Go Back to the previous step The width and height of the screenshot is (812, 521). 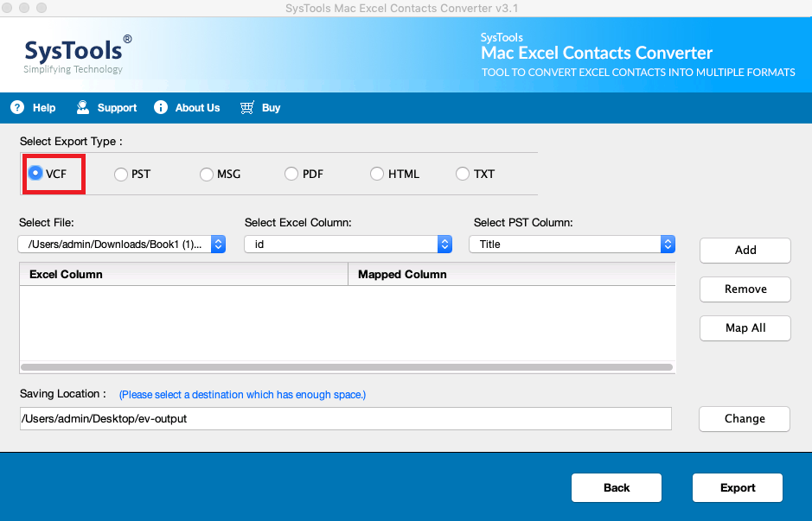(x=617, y=487)
